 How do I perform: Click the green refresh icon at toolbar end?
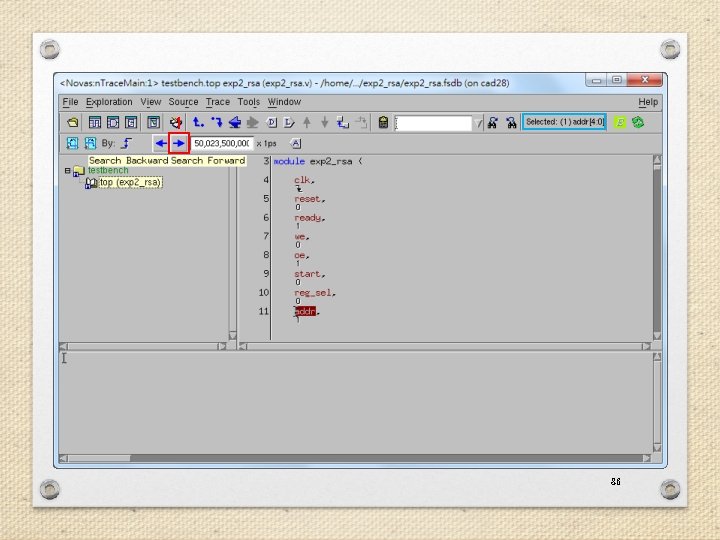638,123
